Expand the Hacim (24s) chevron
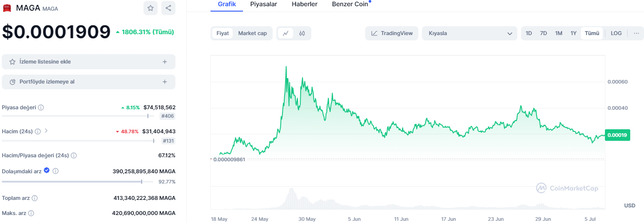 point(46,131)
